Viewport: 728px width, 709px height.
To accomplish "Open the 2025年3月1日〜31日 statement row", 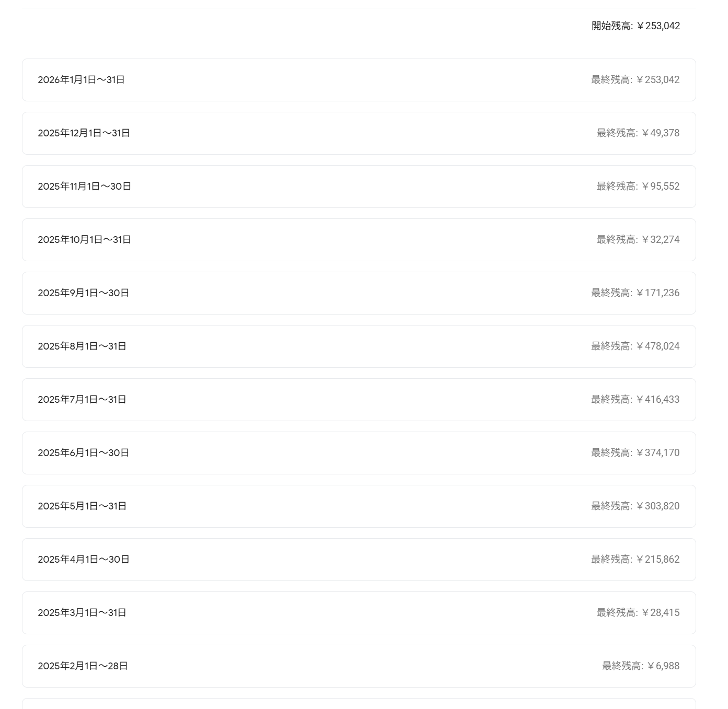I will (x=82, y=613).
